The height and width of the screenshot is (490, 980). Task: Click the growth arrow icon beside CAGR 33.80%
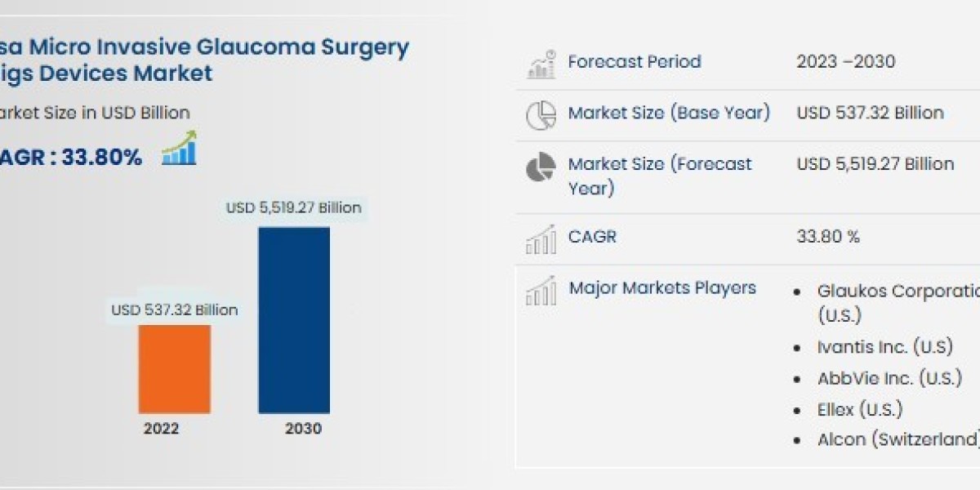[x=179, y=149]
